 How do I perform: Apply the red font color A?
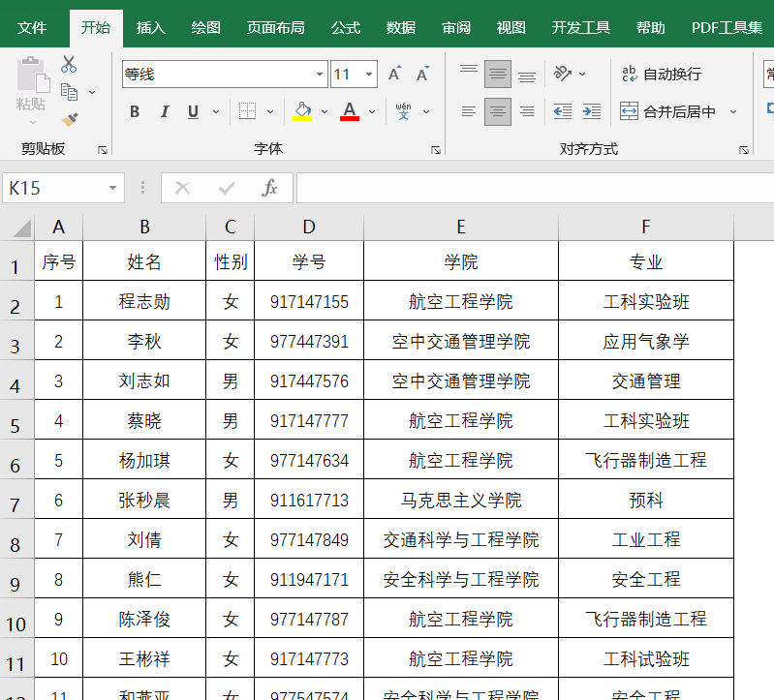pyautogui.click(x=350, y=111)
